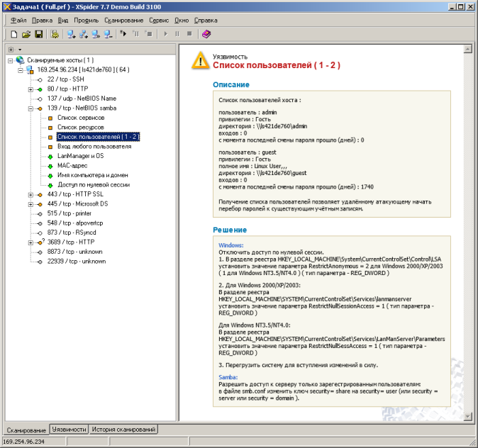Viewport: 478px width, 448px height.
Task: Click the gray play scan button
Action: tap(165, 34)
